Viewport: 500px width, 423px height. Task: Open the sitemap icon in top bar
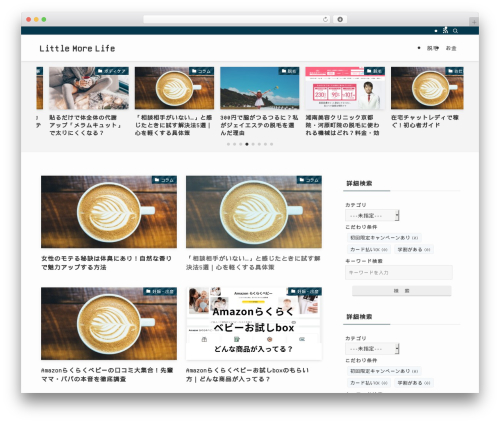click(445, 30)
